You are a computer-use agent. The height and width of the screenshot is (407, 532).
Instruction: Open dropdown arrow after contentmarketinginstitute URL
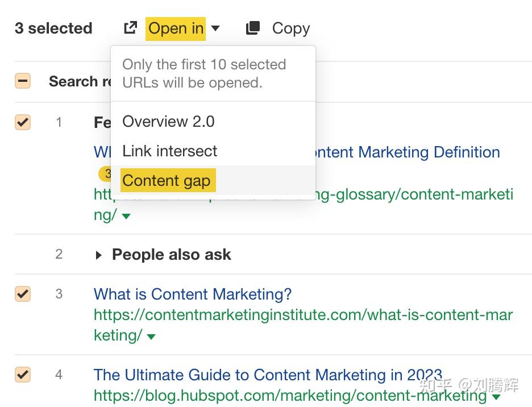click(x=151, y=337)
